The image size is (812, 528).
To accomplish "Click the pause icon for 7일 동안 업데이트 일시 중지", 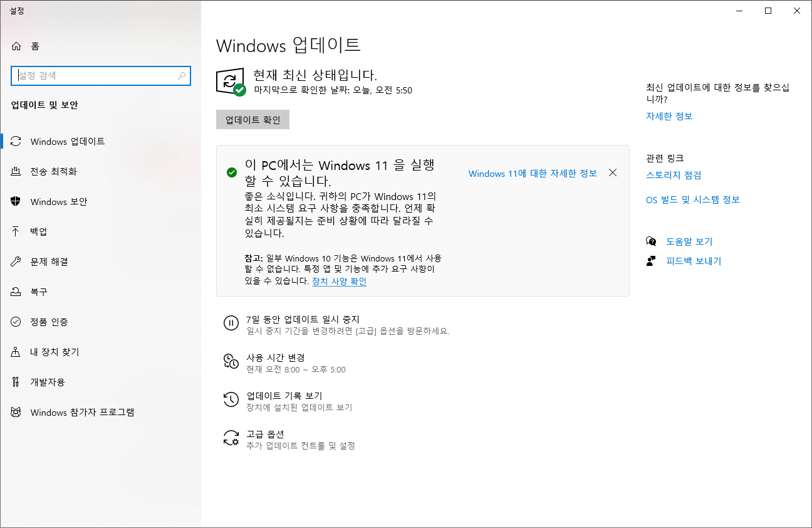I will coord(231,324).
